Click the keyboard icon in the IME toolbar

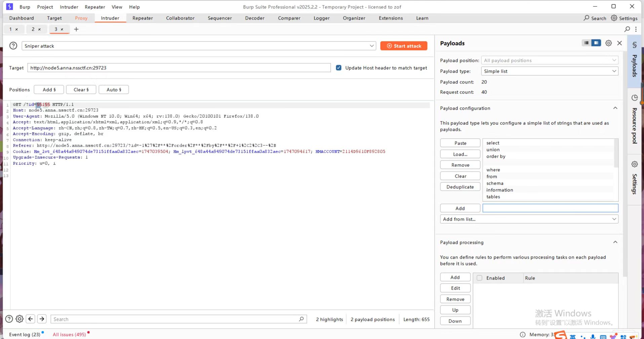(x=603, y=337)
